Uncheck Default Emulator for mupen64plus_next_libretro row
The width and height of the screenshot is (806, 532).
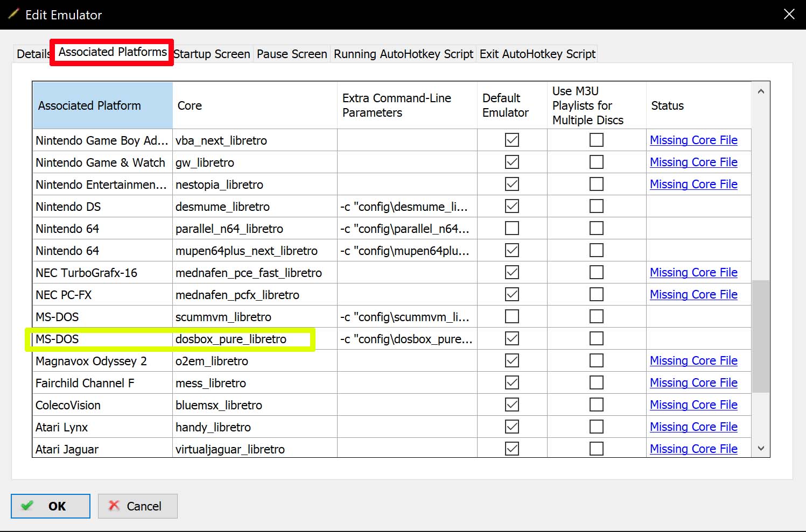click(x=512, y=250)
